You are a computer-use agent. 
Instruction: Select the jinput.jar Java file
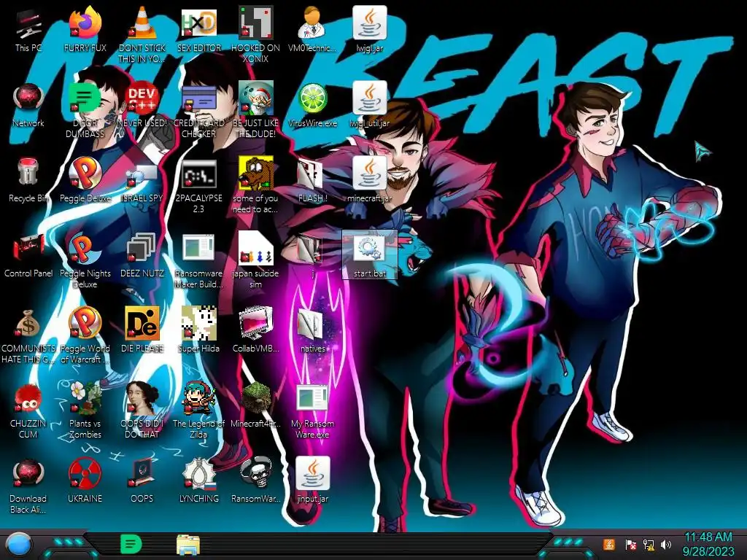[x=312, y=481]
